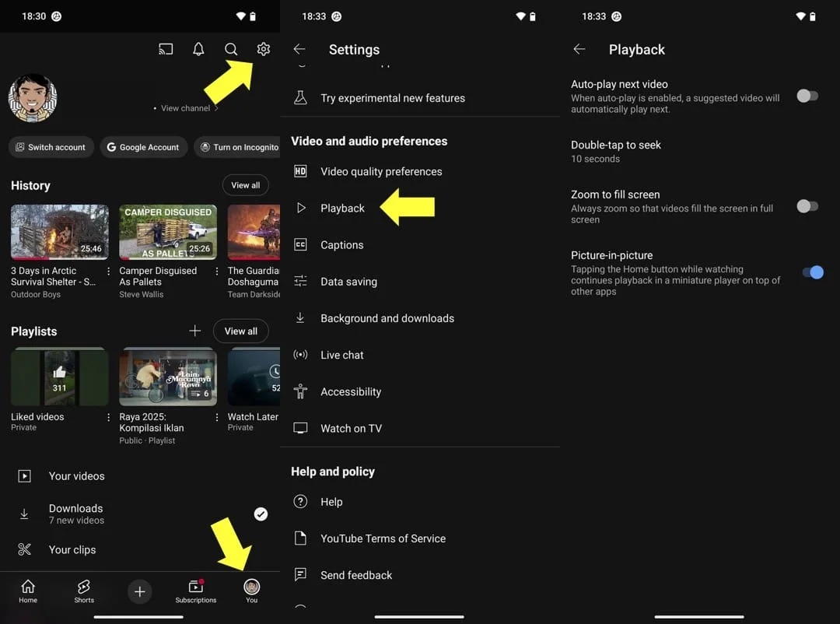Open Video quality preferences
The width and height of the screenshot is (840, 624).
point(420,171)
